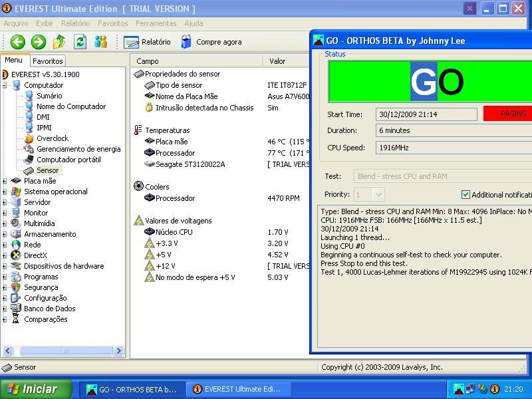
Task: Select the DMI tree item
Action: (x=43, y=117)
